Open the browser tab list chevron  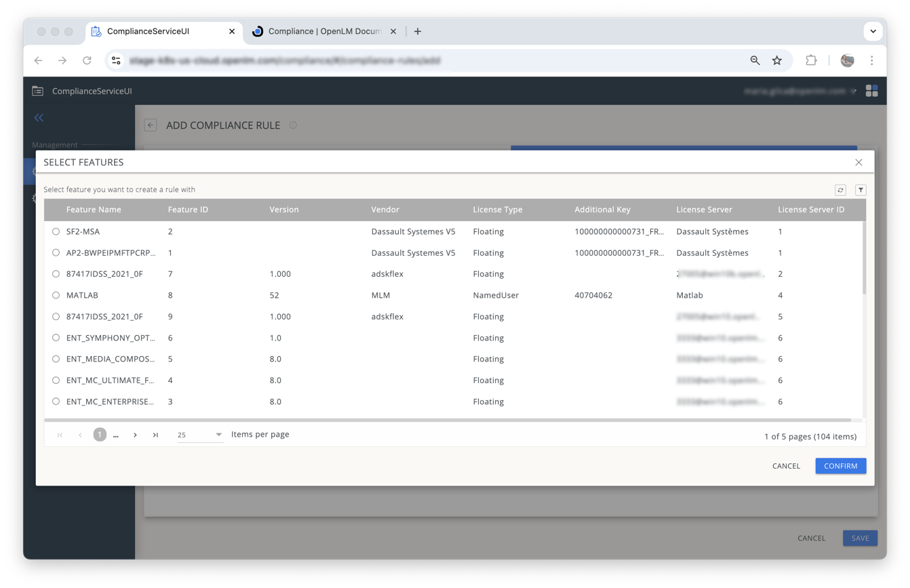coord(873,31)
